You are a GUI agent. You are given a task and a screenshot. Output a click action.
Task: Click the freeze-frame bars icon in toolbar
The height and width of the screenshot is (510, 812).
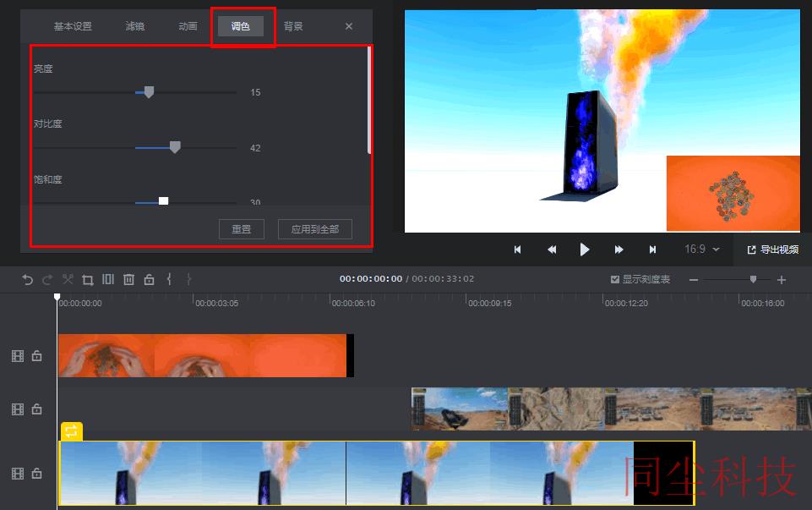(107, 279)
